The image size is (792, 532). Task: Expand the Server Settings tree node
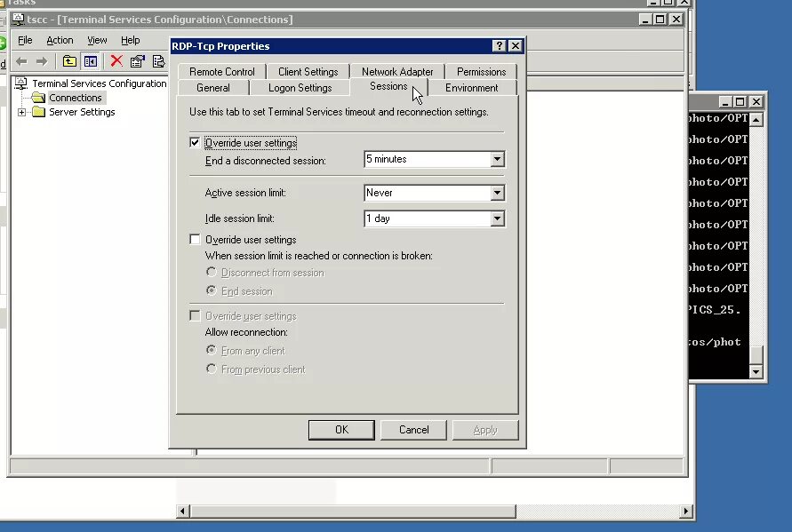21,112
